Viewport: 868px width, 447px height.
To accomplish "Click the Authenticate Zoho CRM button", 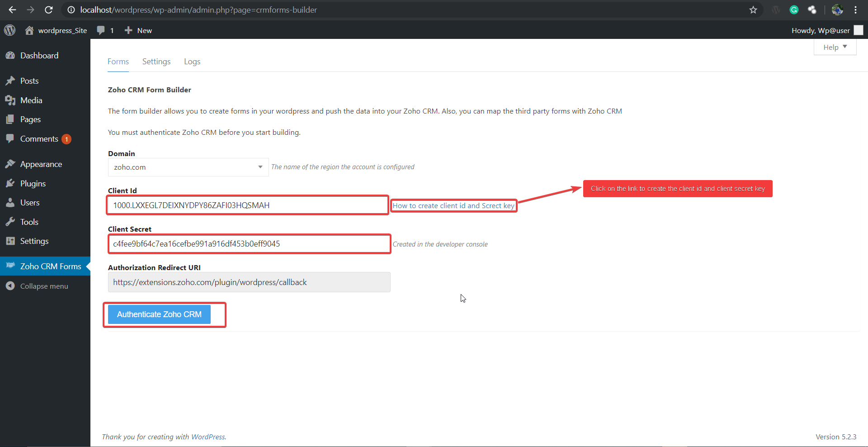I will click(x=159, y=314).
